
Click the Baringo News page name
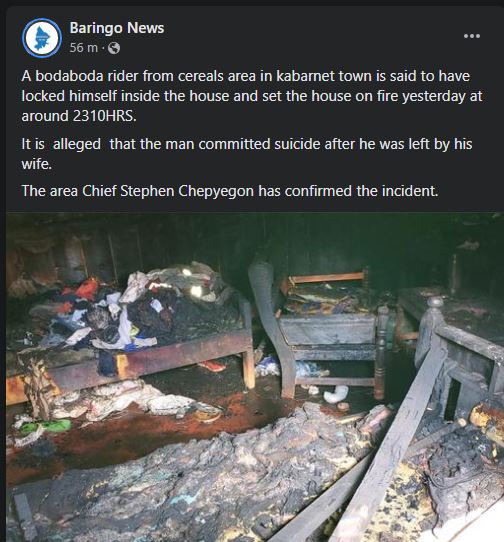[x=117, y=28]
